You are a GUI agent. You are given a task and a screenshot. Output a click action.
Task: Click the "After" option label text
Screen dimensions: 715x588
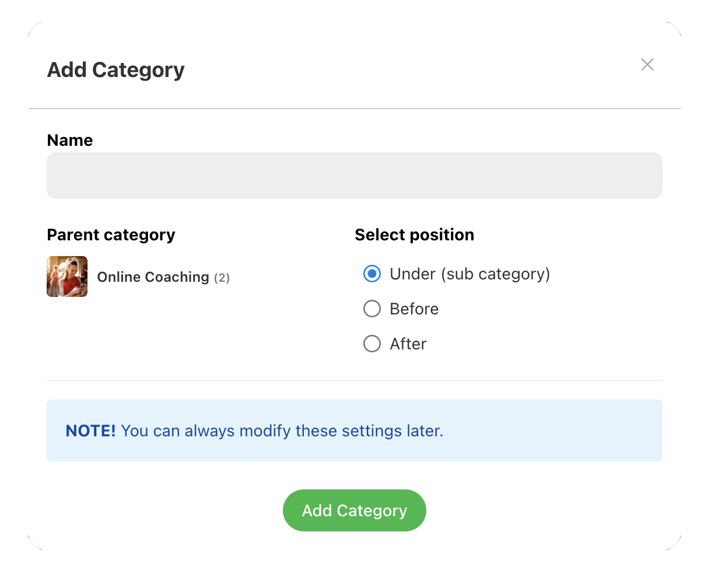(x=408, y=344)
